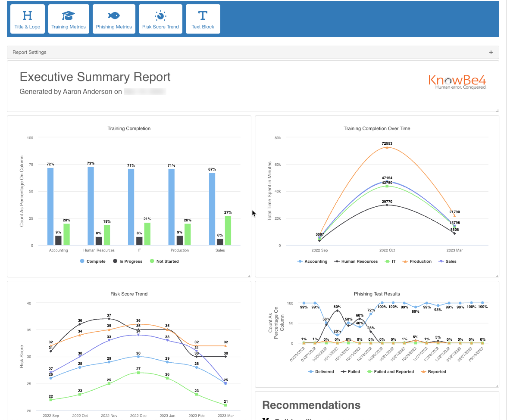Select the Title & Logo widget icon
The image size is (507, 420).
27,19
